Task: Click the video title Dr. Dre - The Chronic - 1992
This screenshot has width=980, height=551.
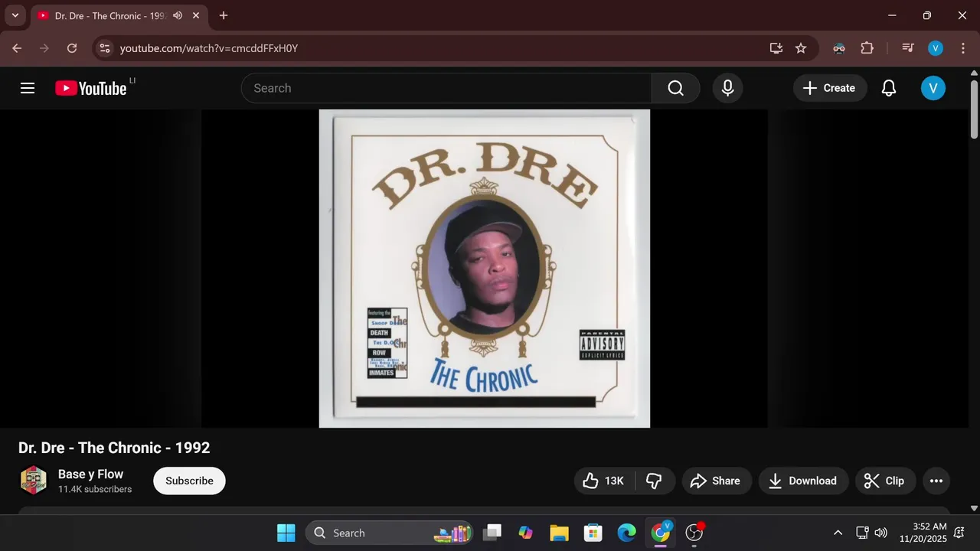Action: [114, 448]
